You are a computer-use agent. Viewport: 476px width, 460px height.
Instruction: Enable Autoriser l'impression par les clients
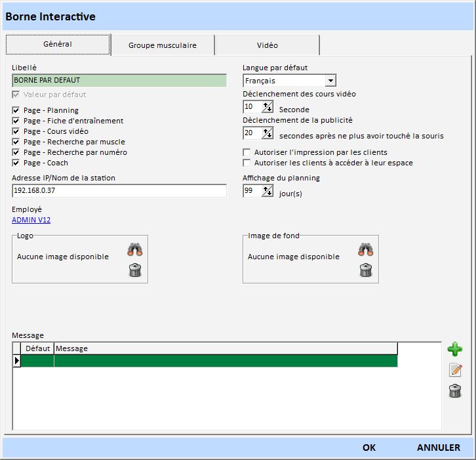point(247,152)
